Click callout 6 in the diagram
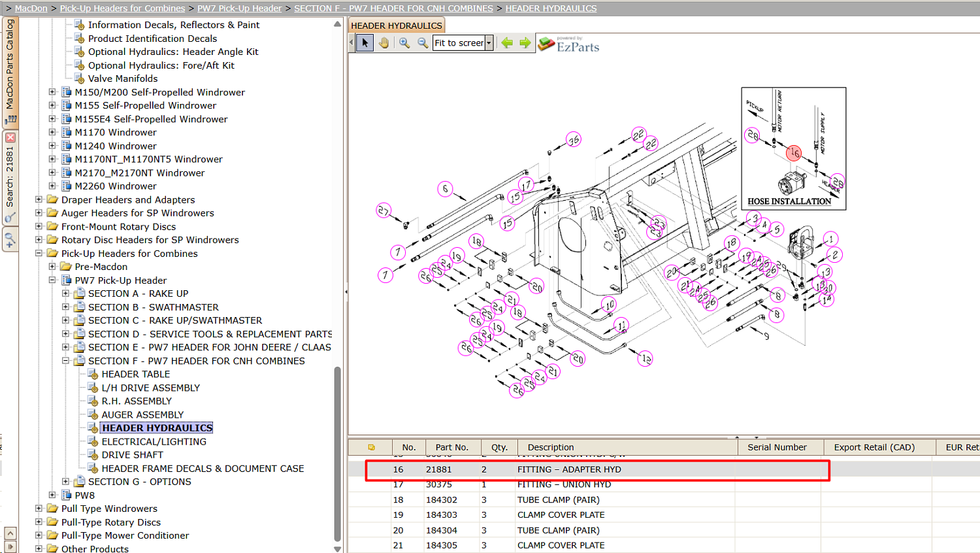The width and height of the screenshot is (980, 553). coord(445,189)
